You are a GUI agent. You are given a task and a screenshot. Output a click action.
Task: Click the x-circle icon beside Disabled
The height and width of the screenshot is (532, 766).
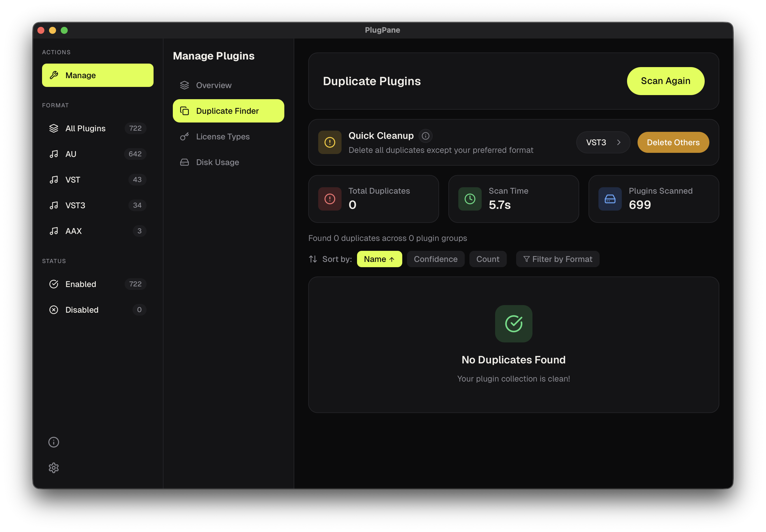tap(54, 310)
